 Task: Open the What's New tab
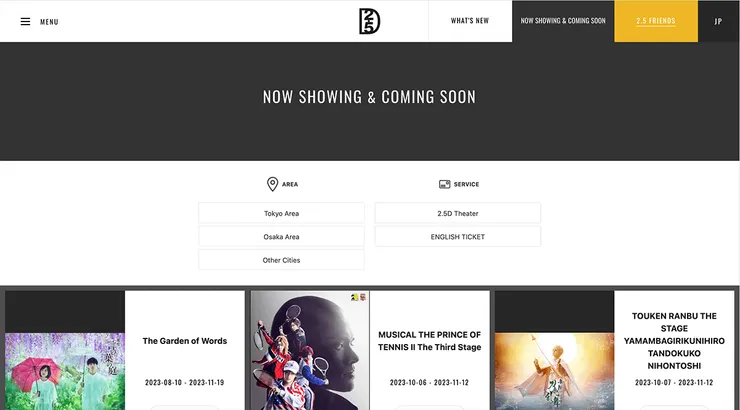click(470, 21)
